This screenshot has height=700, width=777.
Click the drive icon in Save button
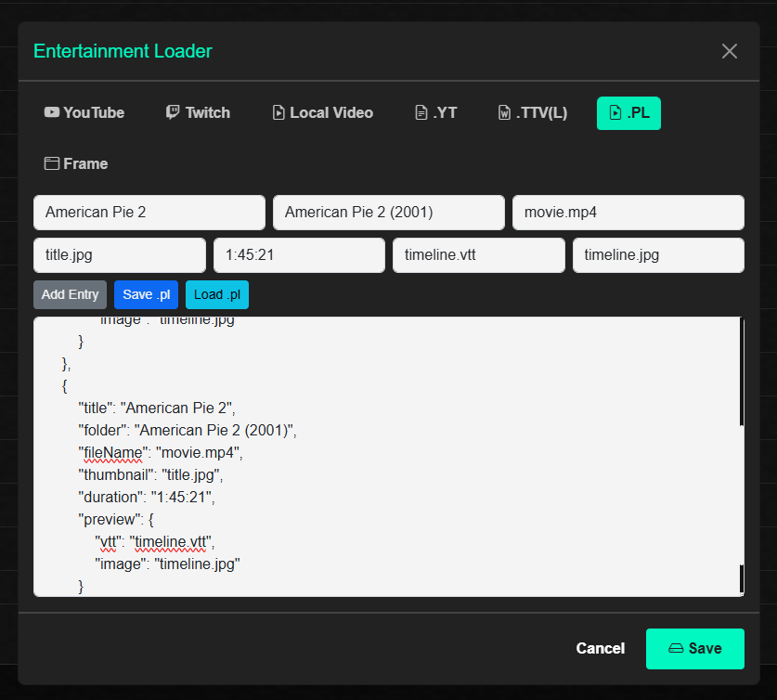click(x=676, y=648)
